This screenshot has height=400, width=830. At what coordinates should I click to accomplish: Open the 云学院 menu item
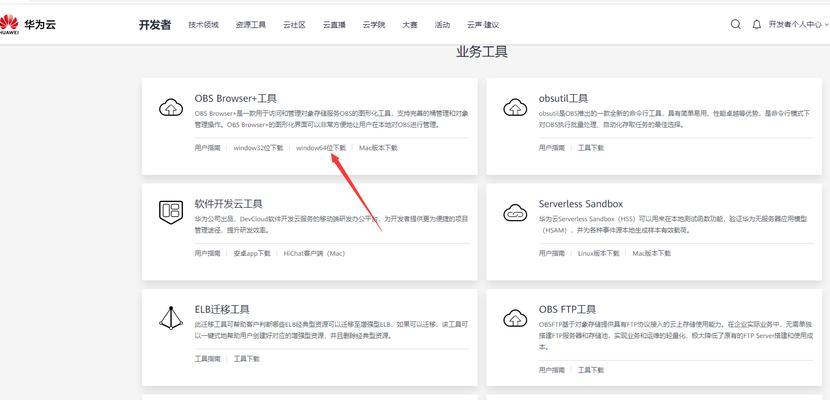[374, 25]
